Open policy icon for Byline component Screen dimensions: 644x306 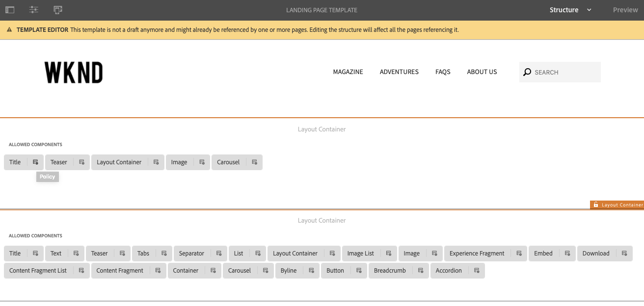click(x=311, y=271)
